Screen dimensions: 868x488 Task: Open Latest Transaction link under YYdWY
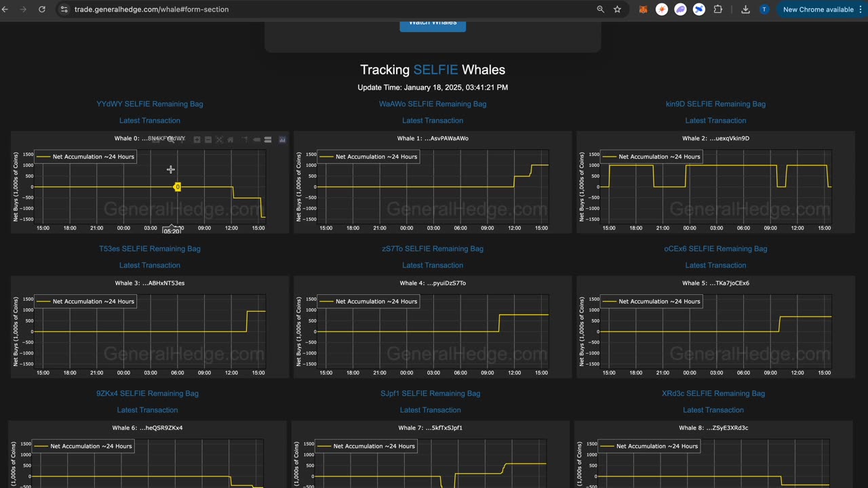tap(149, 121)
